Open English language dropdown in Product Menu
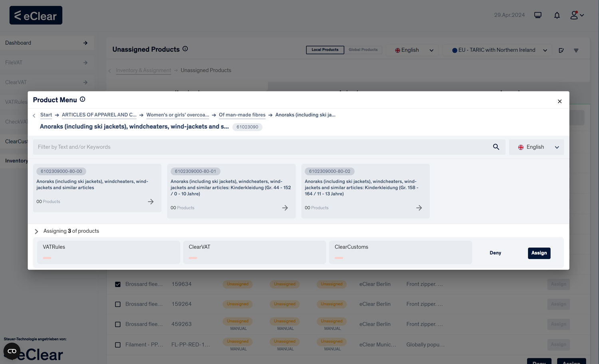This screenshot has width=599, height=364. pos(536,147)
